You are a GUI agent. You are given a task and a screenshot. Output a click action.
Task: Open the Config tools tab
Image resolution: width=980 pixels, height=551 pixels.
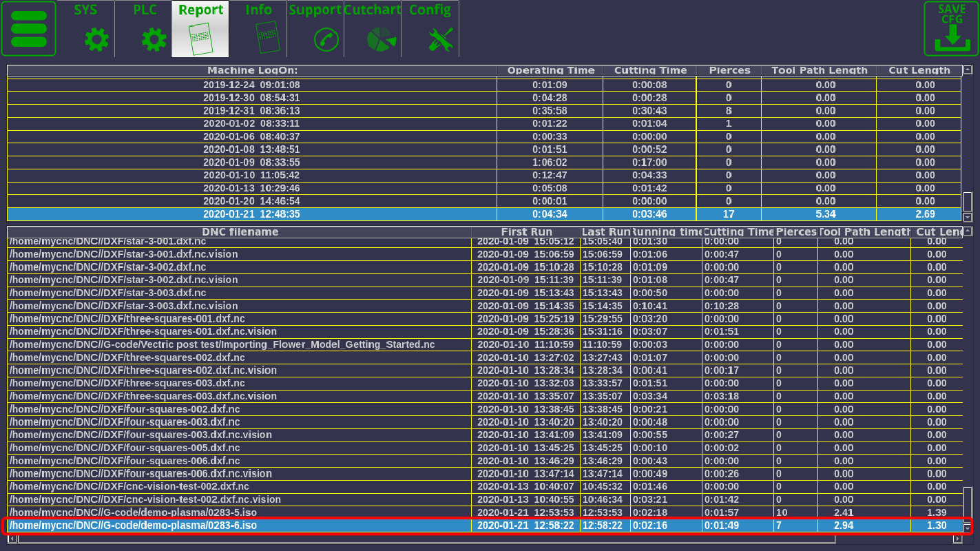click(430, 29)
